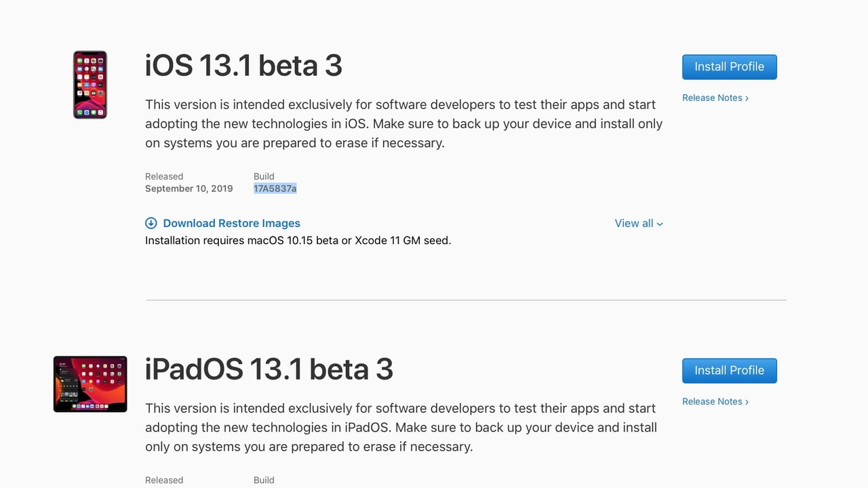Click the iPad image for iPadOS 13.1
Viewport: 868px width, 488px height.
(x=90, y=384)
